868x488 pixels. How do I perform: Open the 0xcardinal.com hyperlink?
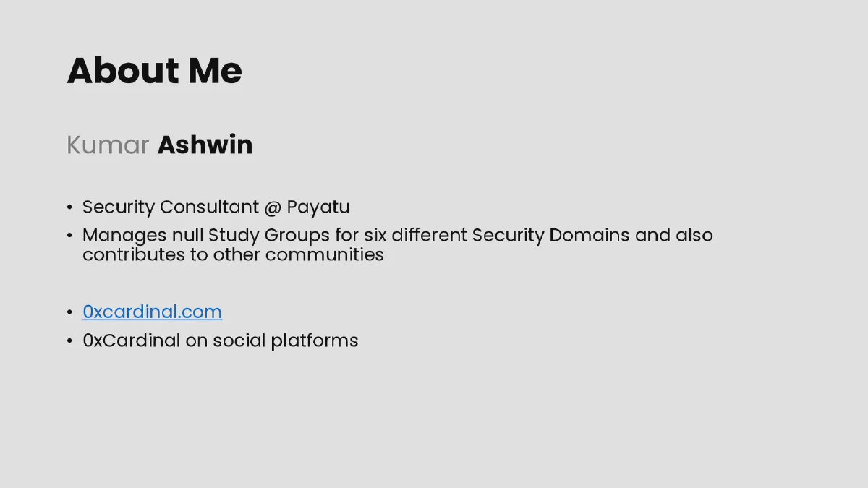click(x=152, y=312)
